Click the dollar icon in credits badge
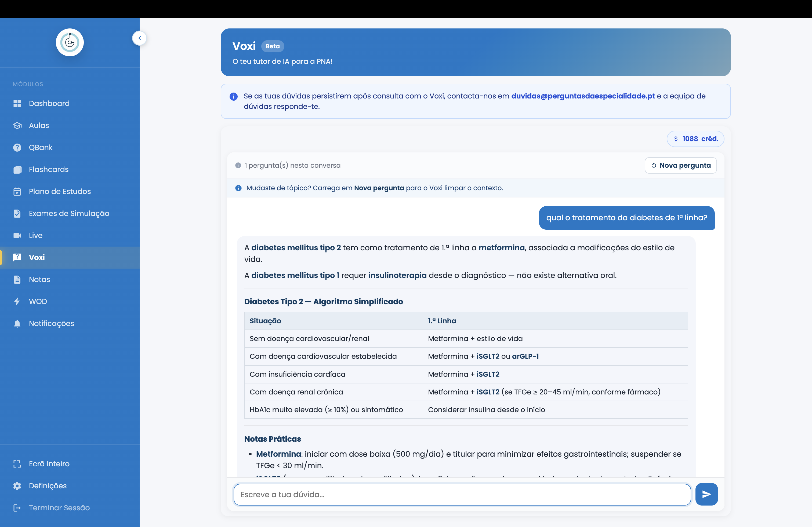Screen dimensions: 812x527 pos(676,139)
